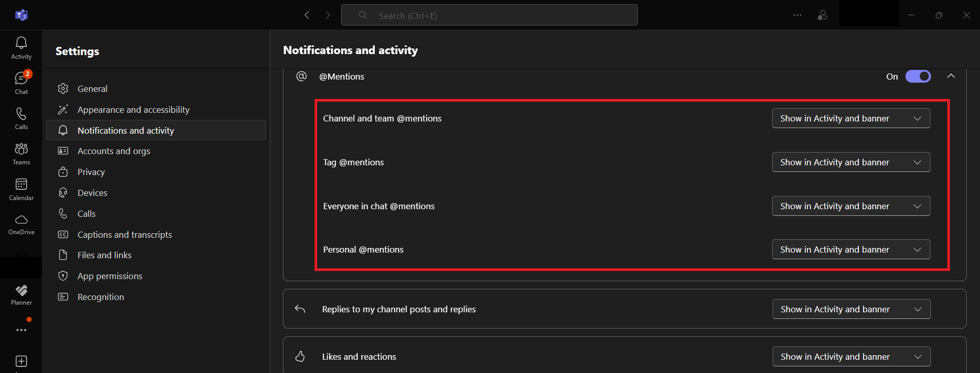Go forward with the right arrow
This screenshot has height=373, width=980.
pyautogui.click(x=328, y=15)
